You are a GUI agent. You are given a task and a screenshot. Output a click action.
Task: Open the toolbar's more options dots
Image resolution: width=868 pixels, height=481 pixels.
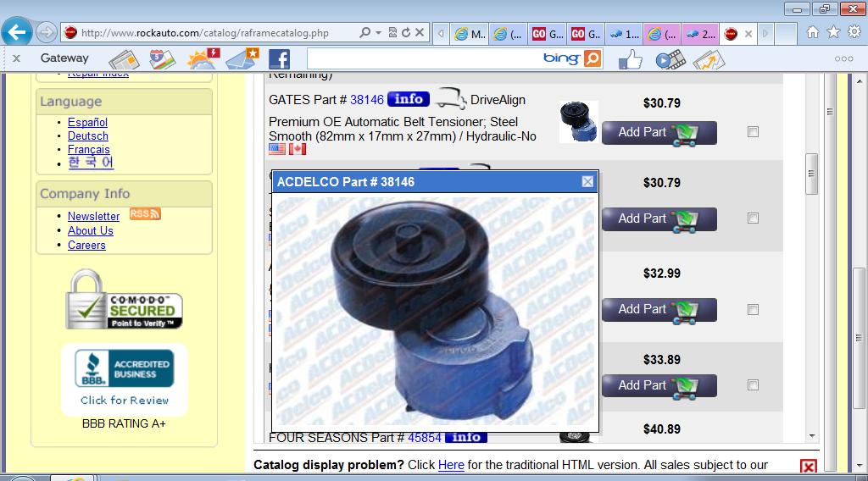(843, 58)
